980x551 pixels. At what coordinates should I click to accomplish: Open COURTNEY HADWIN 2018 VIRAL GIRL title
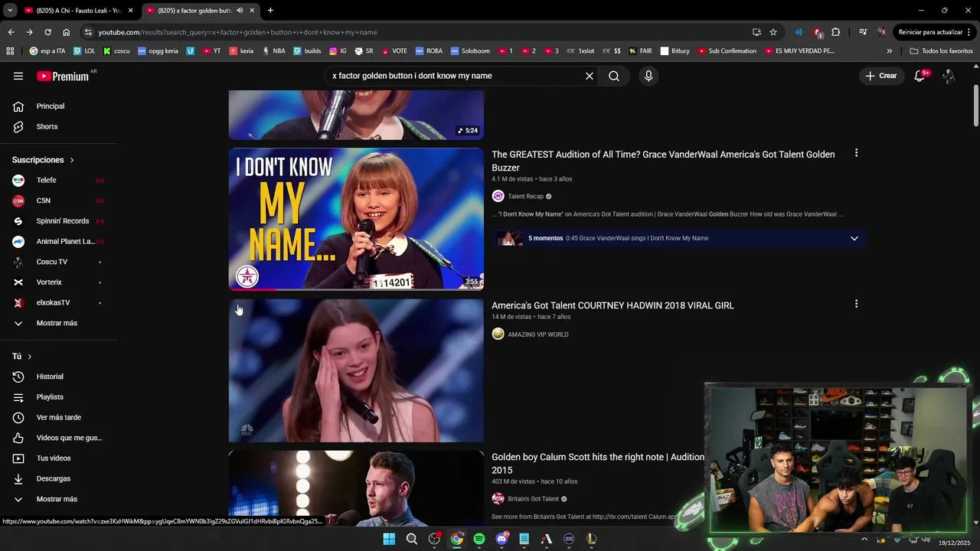(612, 305)
